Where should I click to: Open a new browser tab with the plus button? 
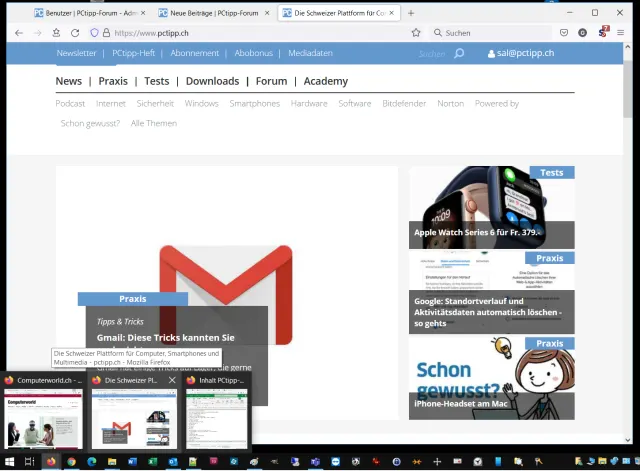coord(411,13)
